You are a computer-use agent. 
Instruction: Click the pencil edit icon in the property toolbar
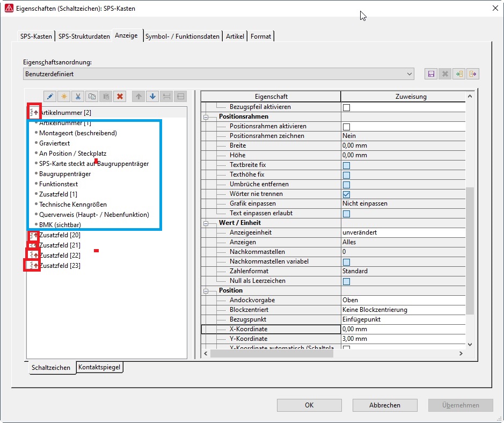(x=50, y=97)
